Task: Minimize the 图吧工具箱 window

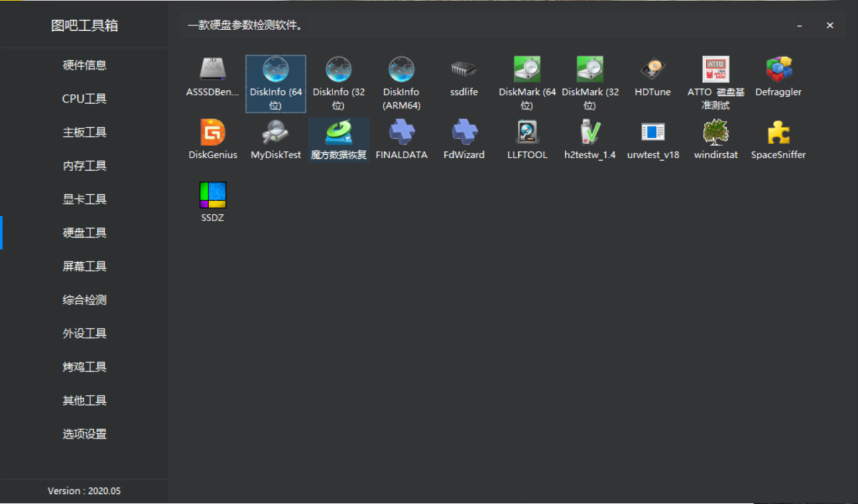Action: click(x=800, y=25)
